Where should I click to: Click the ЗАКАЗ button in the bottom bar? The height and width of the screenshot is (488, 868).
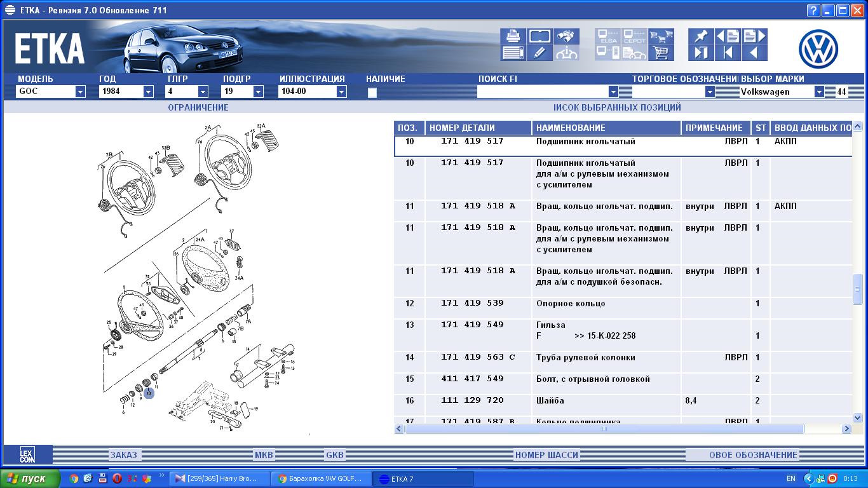coord(124,455)
